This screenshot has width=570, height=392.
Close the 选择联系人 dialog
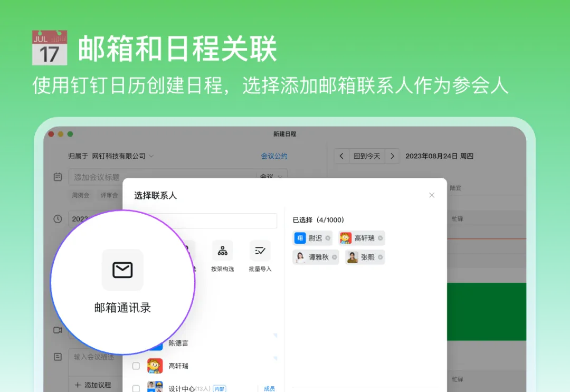click(432, 195)
